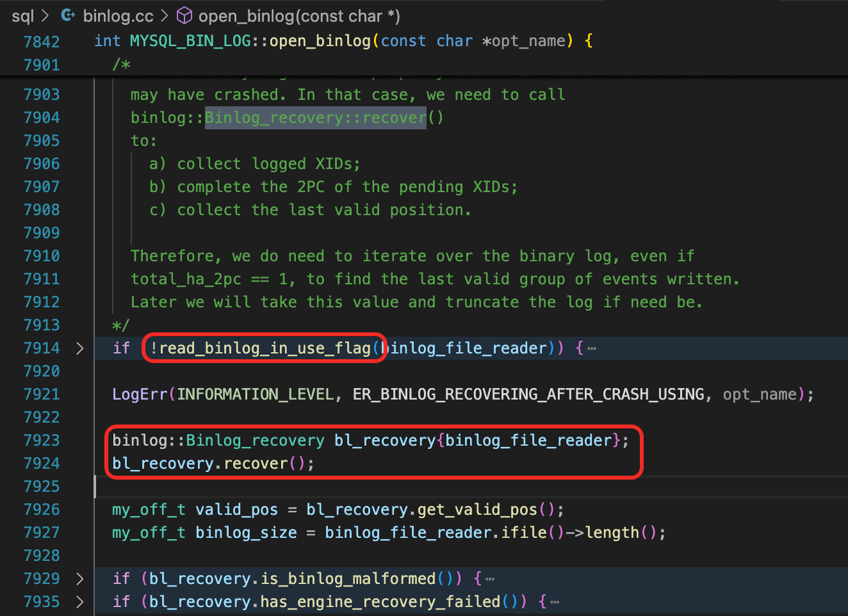This screenshot has width=848, height=616.
Task: Click the C++ file icon in breadcrumb
Action: 68,15
